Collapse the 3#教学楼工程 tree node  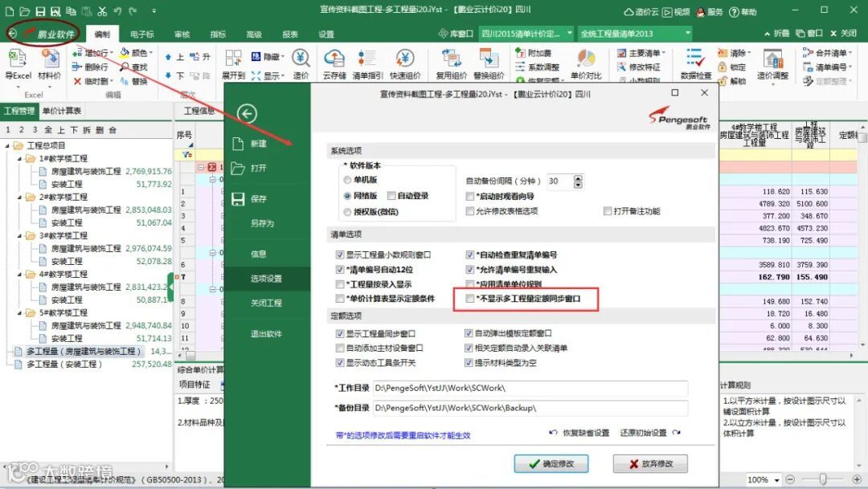(20, 235)
